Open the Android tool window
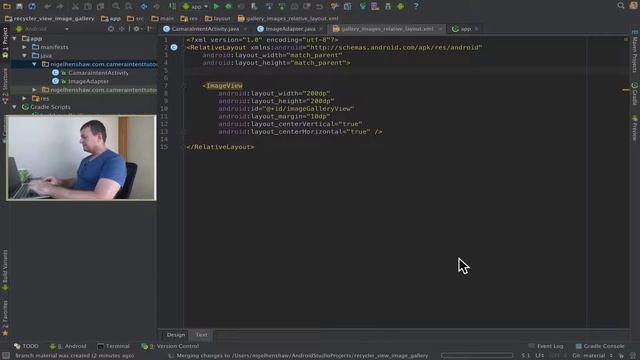Viewport: 640px width, 360px height. click(68, 346)
